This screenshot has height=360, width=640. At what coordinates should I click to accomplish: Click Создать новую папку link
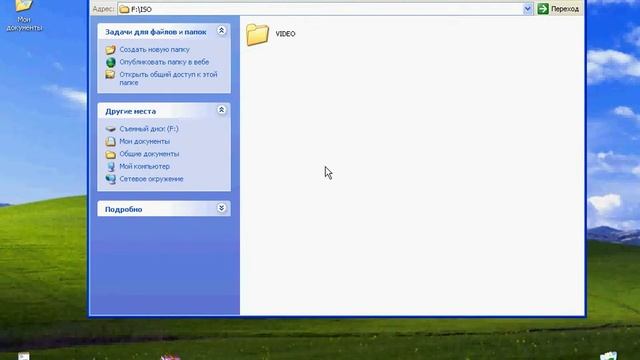pyautogui.click(x=154, y=49)
